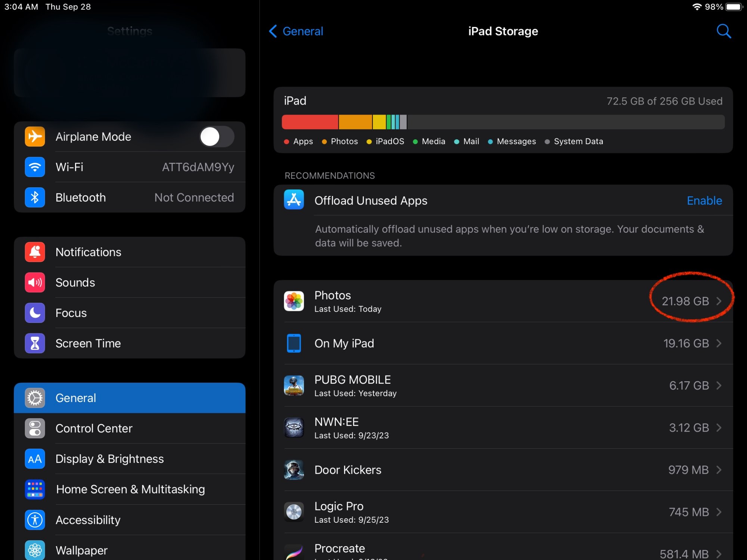Select Sounds in settings sidebar
The image size is (747, 560).
[130, 282]
